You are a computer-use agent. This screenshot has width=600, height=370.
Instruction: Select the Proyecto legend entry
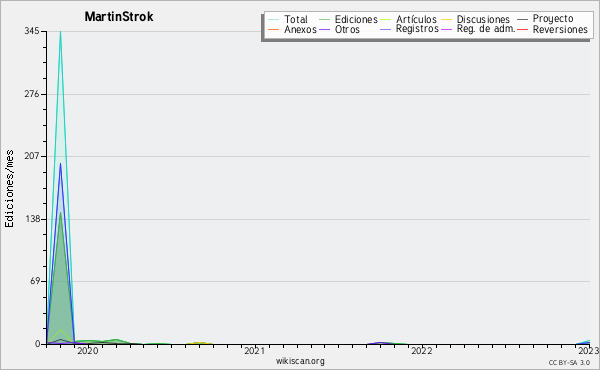coord(553,19)
